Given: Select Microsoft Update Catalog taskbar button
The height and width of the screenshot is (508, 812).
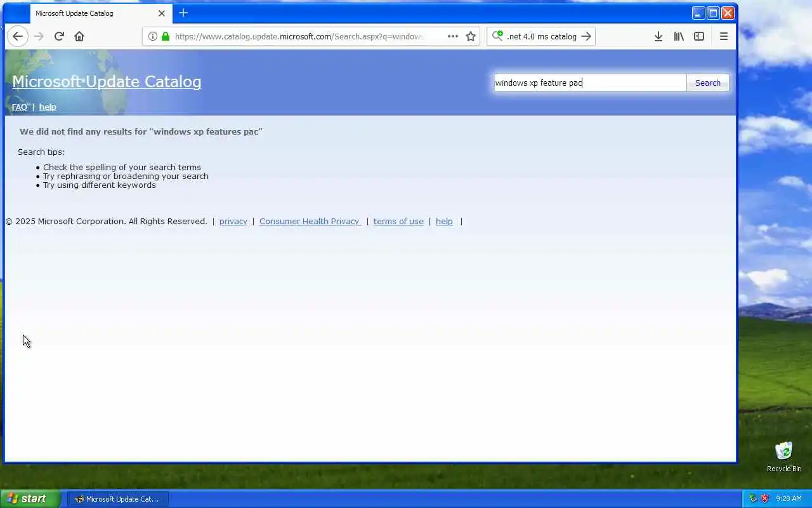Looking at the screenshot, I should (118, 498).
